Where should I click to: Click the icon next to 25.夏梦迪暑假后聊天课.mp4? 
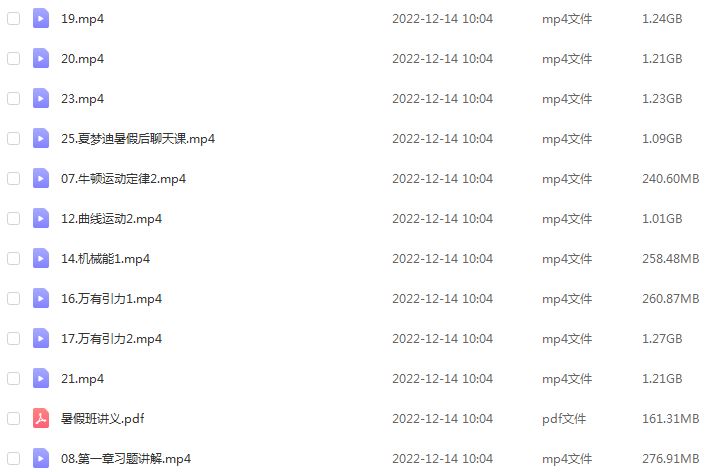(41, 139)
